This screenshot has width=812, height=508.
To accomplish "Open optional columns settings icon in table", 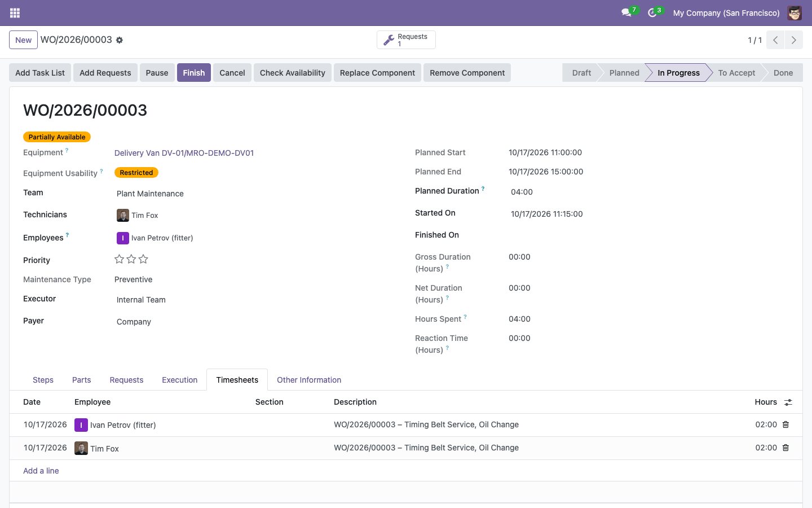I will coord(788,402).
